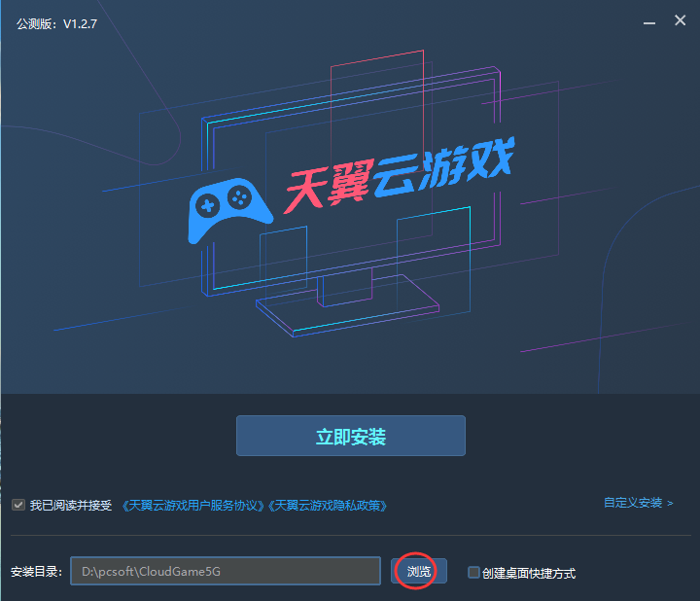Click the 我已阅读并接受 label text
The width and height of the screenshot is (700, 601).
[x=71, y=506]
